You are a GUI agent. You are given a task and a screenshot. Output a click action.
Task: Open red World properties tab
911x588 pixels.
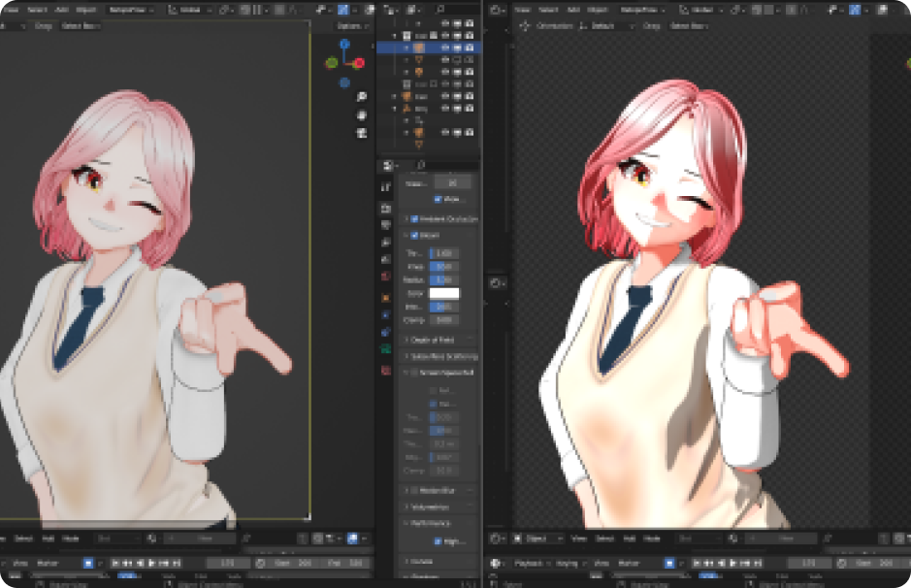[386, 276]
